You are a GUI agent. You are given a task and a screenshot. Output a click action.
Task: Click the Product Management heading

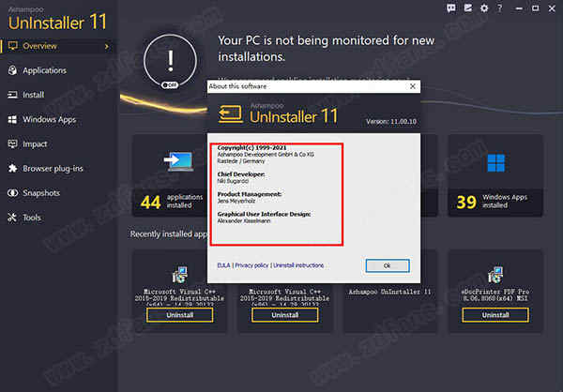[x=250, y=194]
